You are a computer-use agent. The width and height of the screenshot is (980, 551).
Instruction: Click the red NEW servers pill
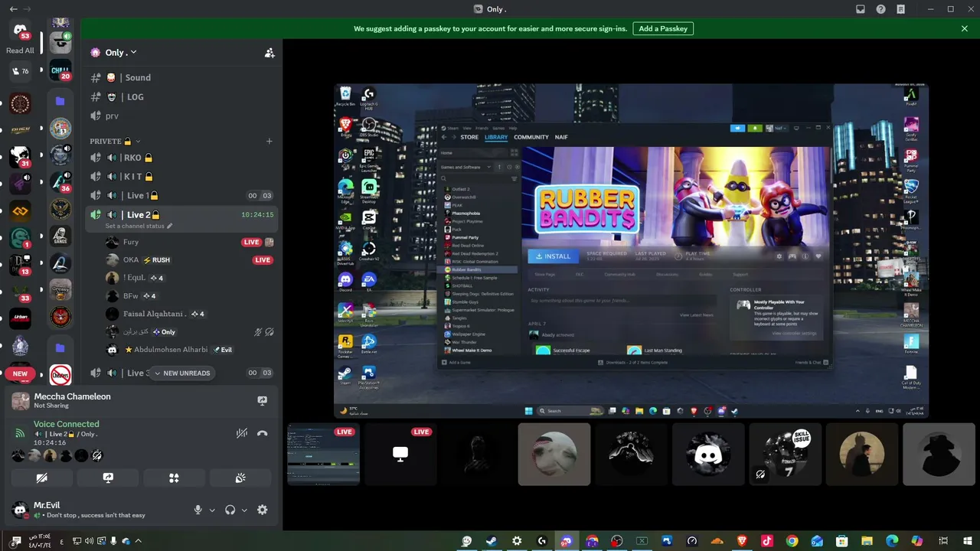[x=20, y=374]
